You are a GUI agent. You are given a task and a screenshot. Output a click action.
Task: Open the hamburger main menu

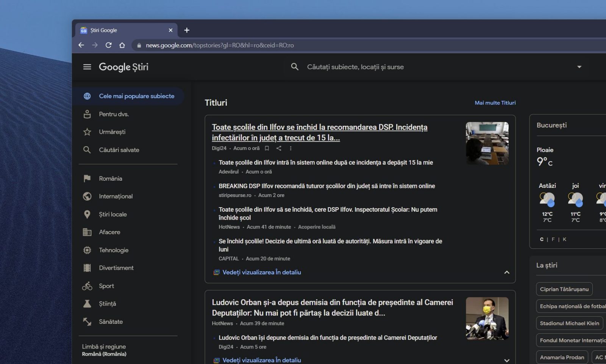coord(87,67)
